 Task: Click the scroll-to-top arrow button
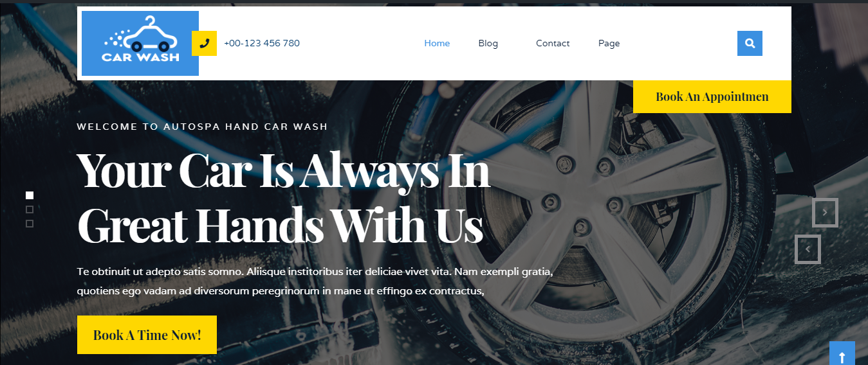pos(842,353)
